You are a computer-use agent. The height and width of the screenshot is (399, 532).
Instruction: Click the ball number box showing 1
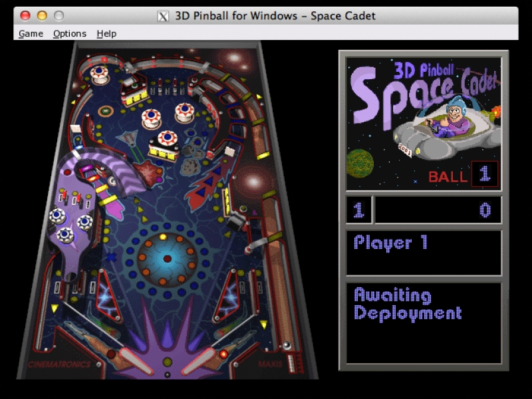click(483, 174)
